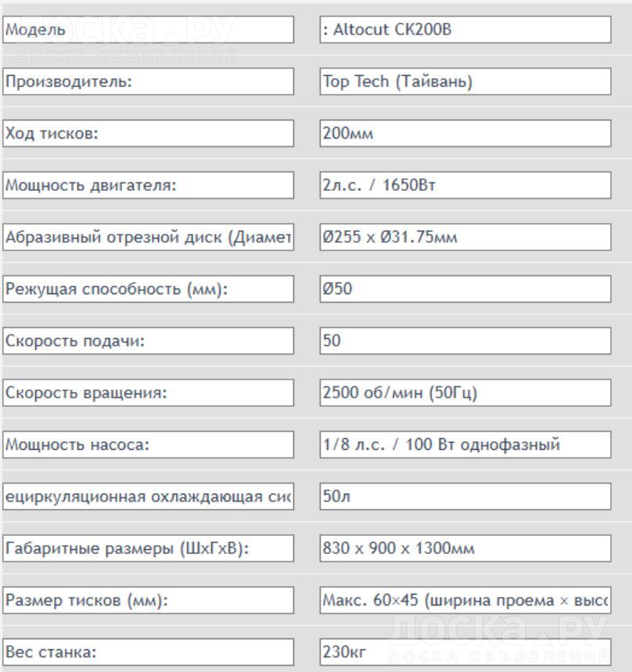Select the '200мм' value field
Image resolution: width=632 pixels, height=672 pixels.
(x=465, y=134)
